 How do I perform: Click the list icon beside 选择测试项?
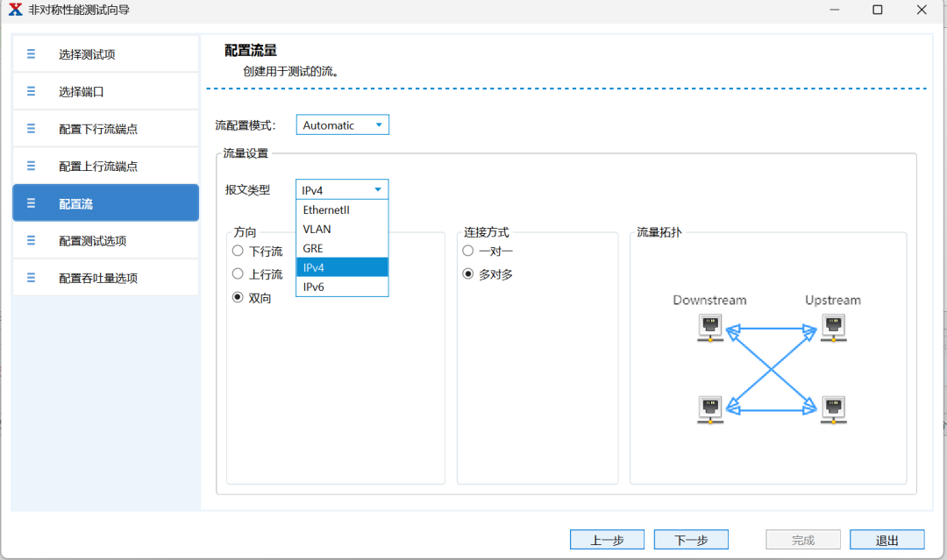(32, 54)
